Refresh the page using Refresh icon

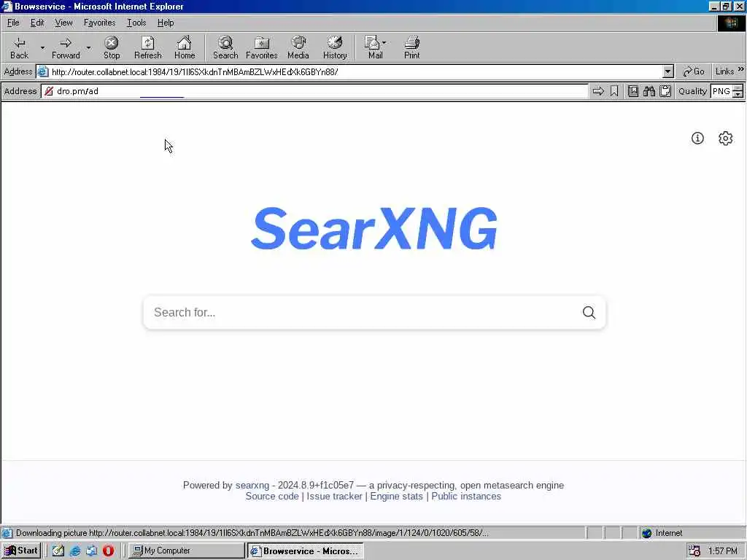[147, 47]
